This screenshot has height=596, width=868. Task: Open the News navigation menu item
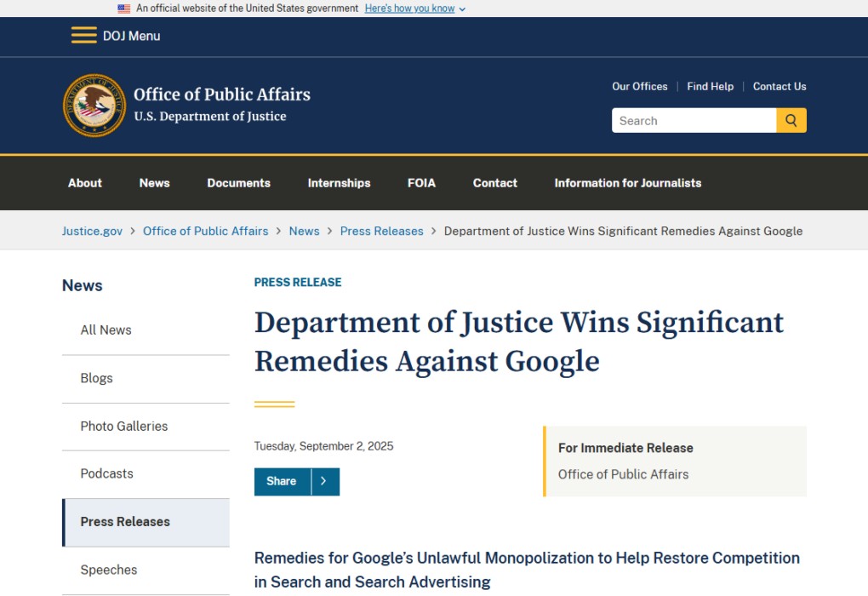pos(154,183)
